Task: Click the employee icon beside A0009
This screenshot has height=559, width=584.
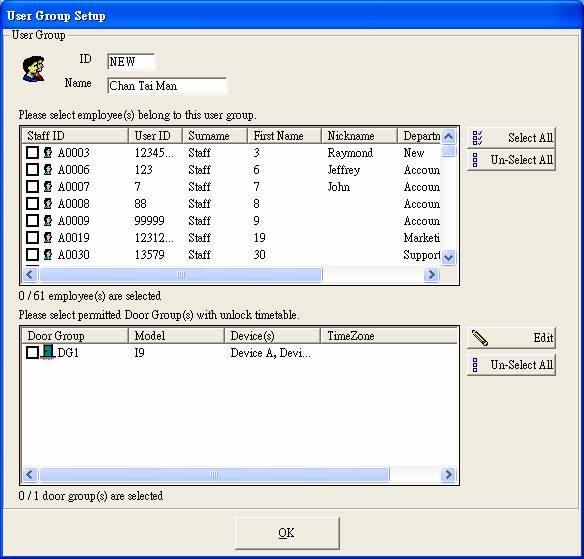Action: point(48,220)
